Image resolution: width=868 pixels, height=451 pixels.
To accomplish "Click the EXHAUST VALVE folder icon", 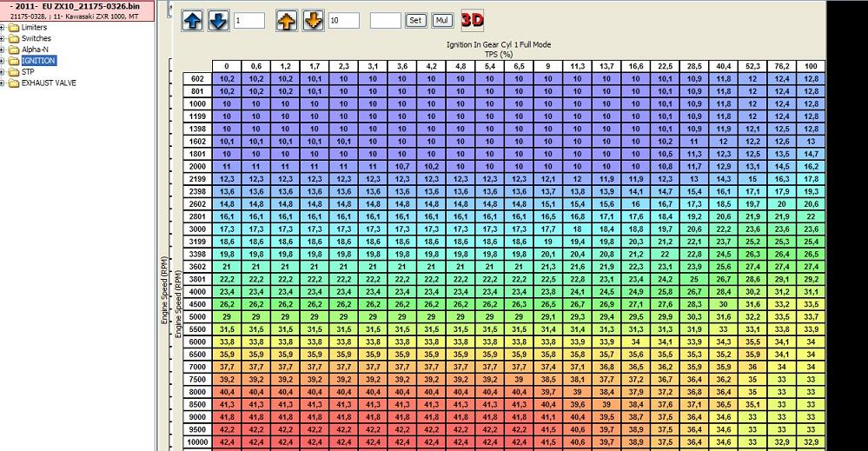I will pos(13,83).
